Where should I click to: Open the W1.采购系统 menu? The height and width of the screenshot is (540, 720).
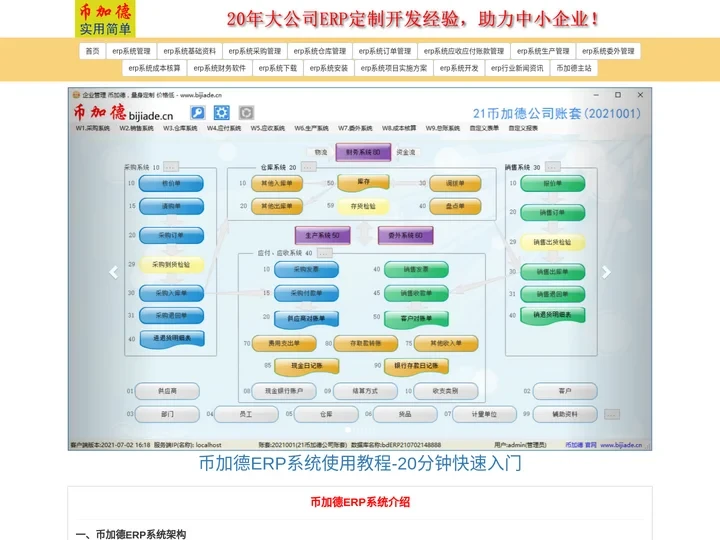point(93,128)
